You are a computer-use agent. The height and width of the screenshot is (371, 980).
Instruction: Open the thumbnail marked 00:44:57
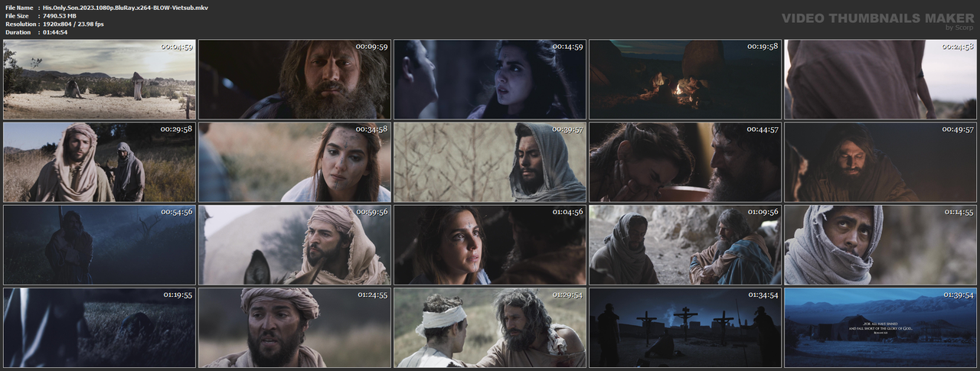tap(685, 162)
